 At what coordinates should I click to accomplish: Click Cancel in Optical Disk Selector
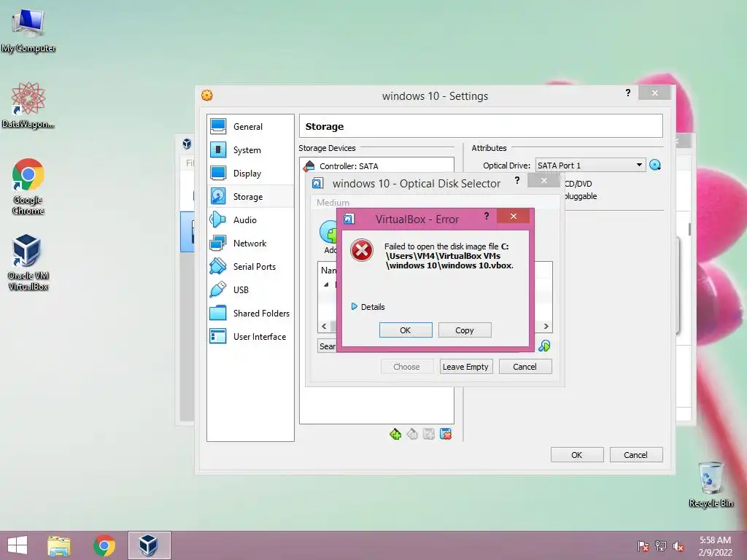pyautogui.click(x=525, y=367)
